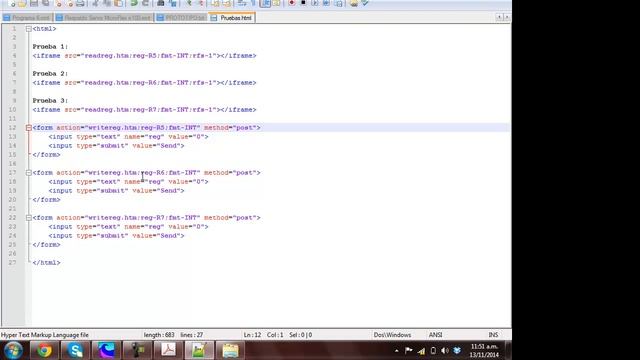
Task: Click the closing </html> tag line
Action: click(47, 262)
